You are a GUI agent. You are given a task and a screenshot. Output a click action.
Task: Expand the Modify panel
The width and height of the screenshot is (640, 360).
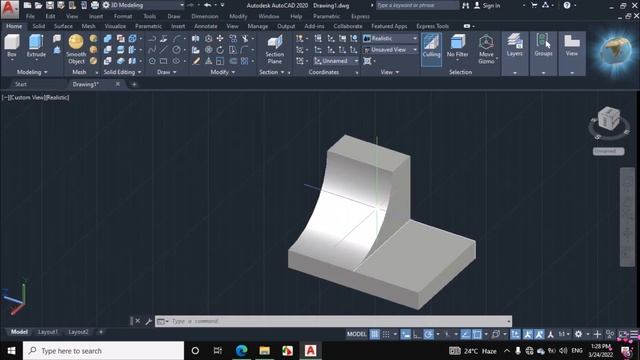(222, 72)
